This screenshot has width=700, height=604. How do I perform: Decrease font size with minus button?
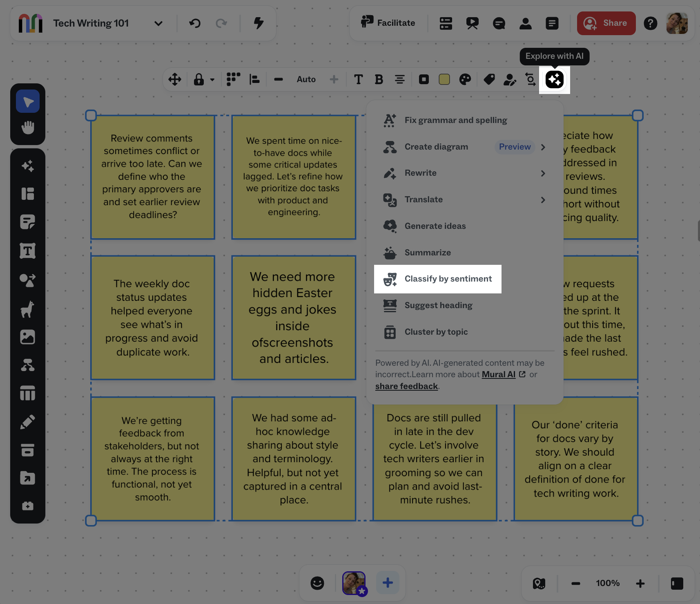point(279,79)
